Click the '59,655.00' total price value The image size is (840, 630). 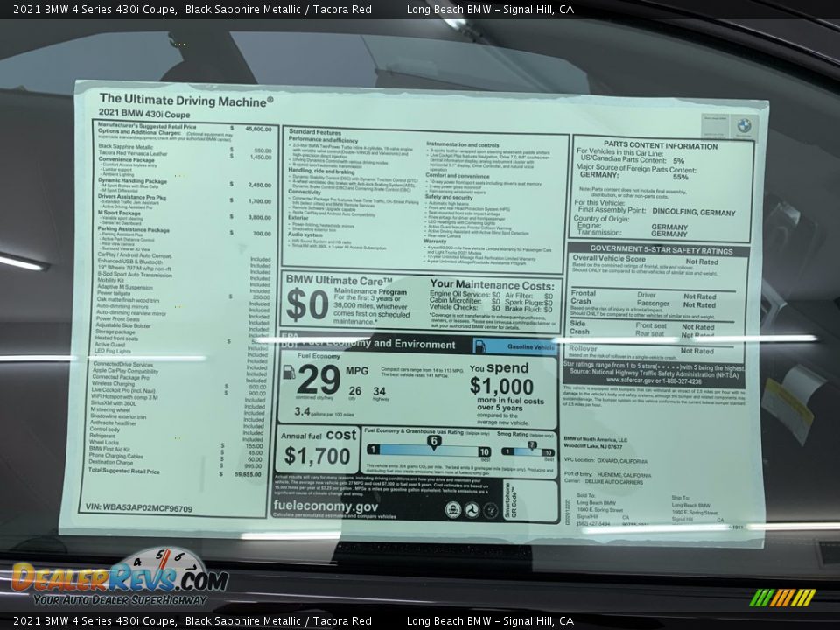[x=248, y=474]
